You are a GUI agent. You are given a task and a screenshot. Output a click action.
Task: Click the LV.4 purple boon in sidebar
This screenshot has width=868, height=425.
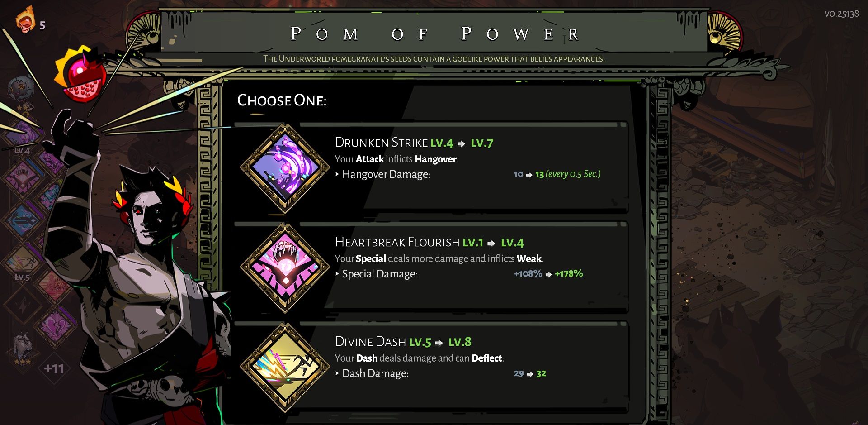click(x=22, y=134)
